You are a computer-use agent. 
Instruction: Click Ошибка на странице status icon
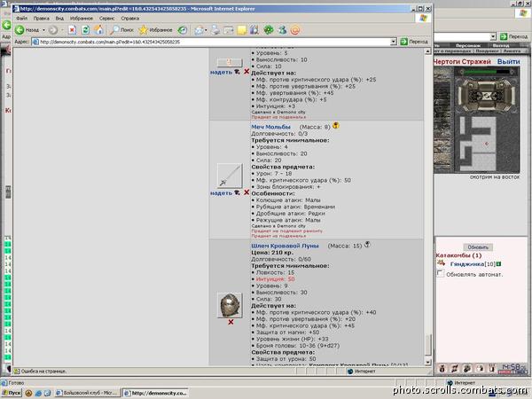click(18, 372)
